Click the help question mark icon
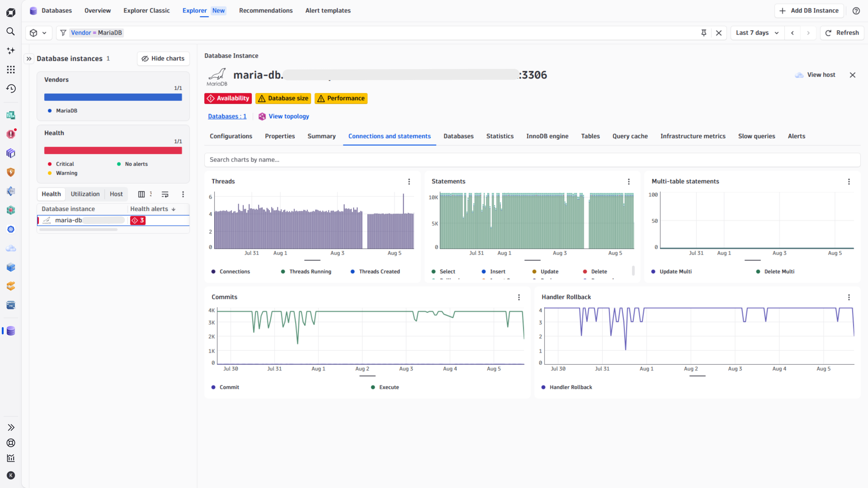This screenshot has height=488, width=868. tap(856, 11)
